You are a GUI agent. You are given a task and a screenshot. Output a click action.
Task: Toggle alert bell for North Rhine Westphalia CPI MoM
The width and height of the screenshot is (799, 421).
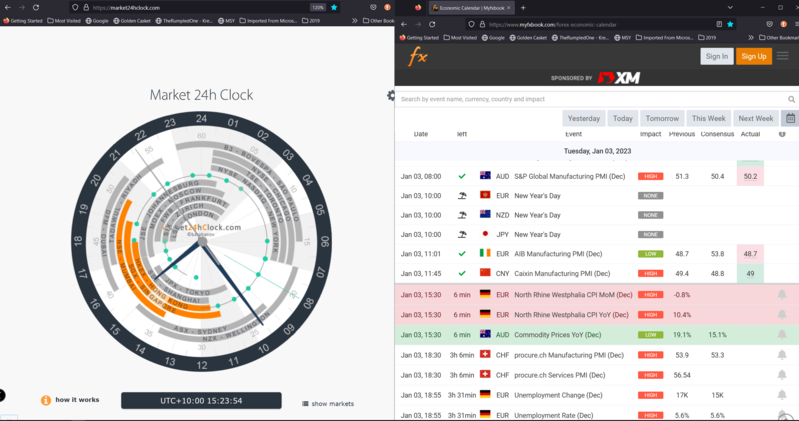[x=782, y=295]
